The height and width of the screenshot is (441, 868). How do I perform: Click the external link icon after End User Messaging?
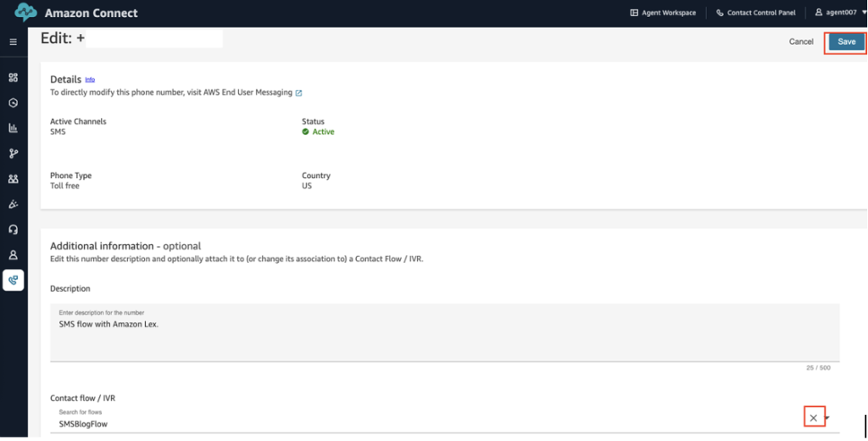coord(299,93)
